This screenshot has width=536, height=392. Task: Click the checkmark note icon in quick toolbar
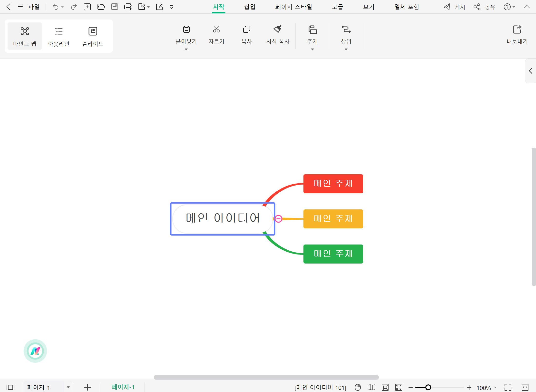point(159,7)
